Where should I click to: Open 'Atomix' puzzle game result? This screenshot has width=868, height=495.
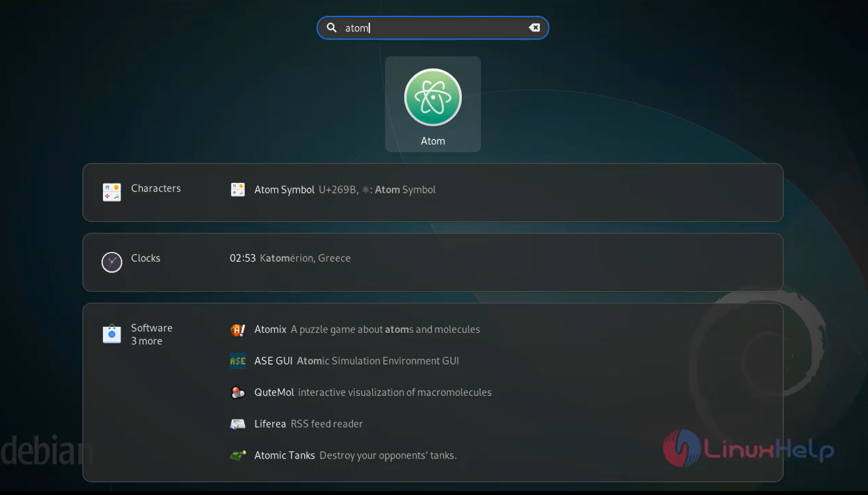click(x=367, y=330)
